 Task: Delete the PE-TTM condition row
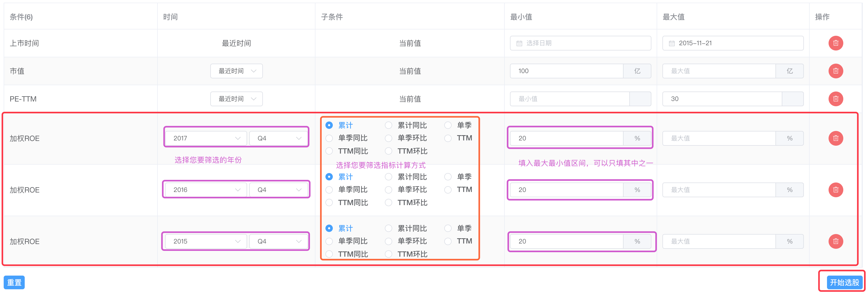coord(835,99)
